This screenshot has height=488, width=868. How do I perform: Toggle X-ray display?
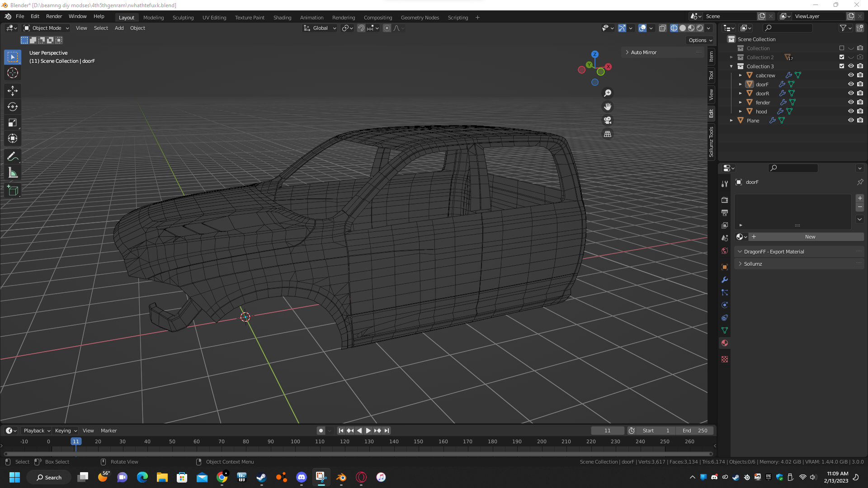(662, 28)
